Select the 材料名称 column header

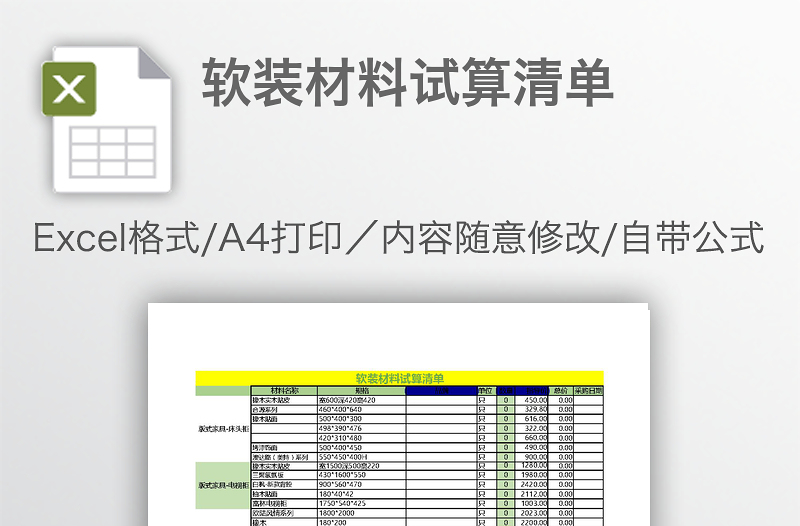[284, 391]
